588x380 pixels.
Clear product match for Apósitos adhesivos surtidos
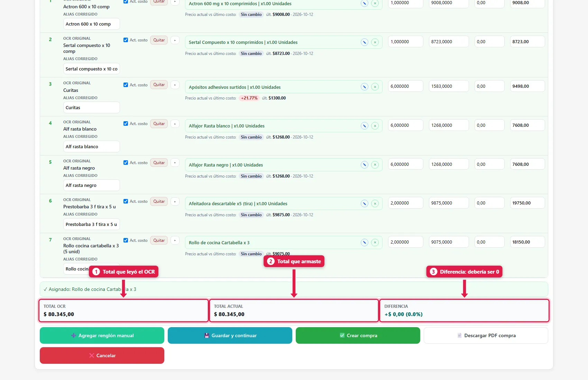(375, 87)
